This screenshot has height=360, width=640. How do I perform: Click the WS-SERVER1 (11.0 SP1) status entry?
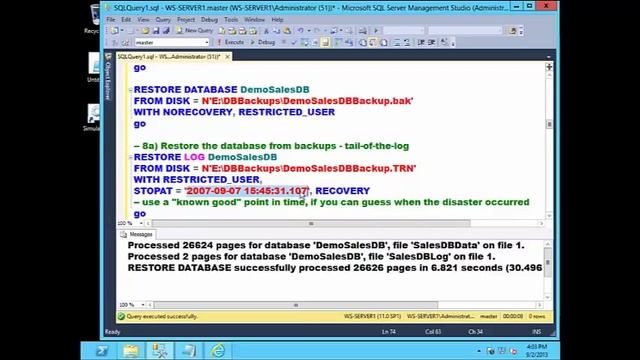[x=372, y=316]
